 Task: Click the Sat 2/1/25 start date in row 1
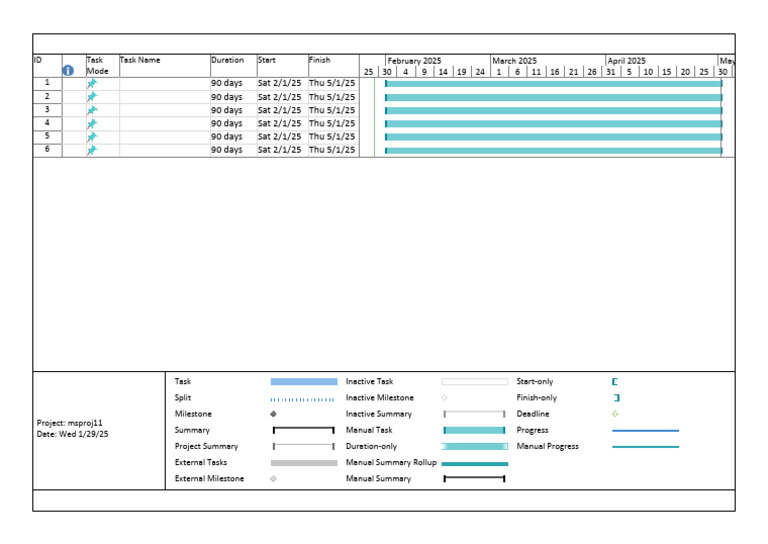pyautogui.click(x=280, y=83)
